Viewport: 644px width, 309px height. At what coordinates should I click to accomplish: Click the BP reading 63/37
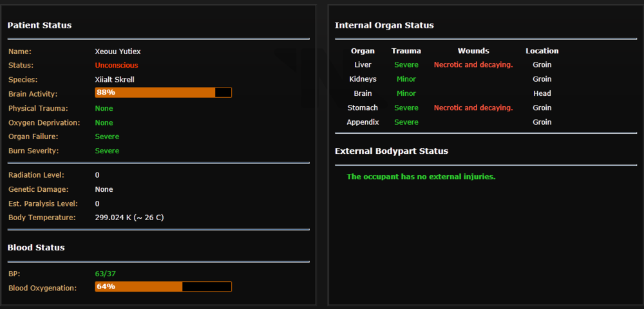pos(106,274)
